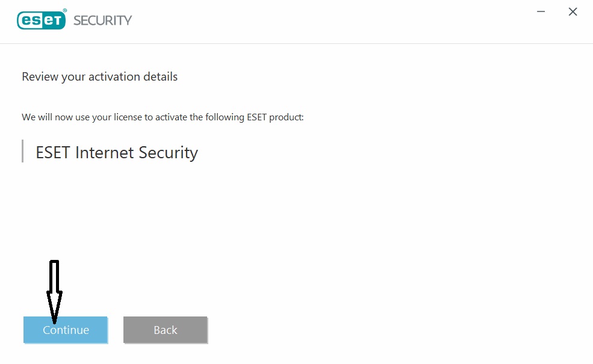Go back with the Back button
The height and width of the screenshot is (364, 593).
165,330
